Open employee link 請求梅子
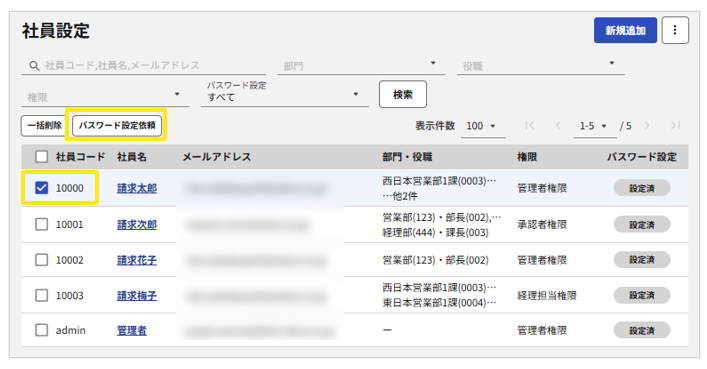The height and width of the screenshot is (369, 707). 137,295
